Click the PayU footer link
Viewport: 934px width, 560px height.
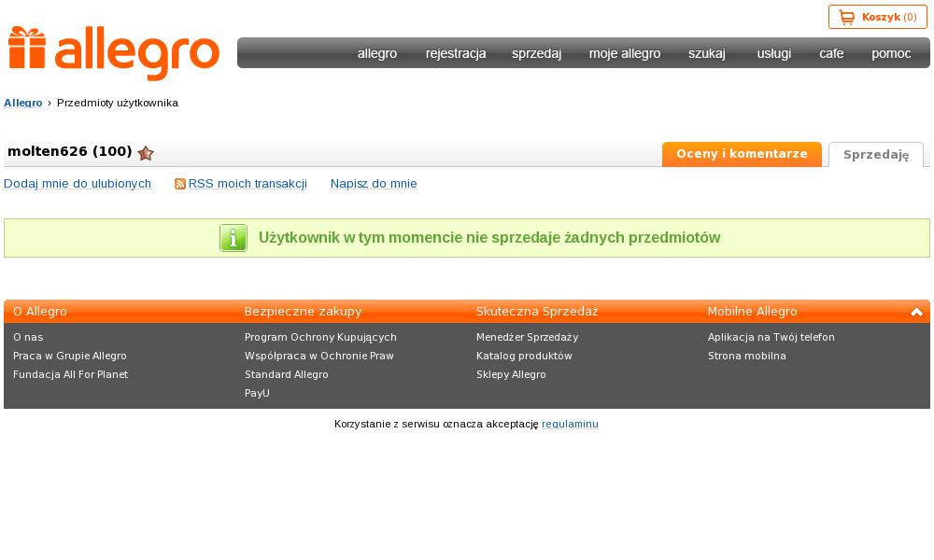point(258,393)
